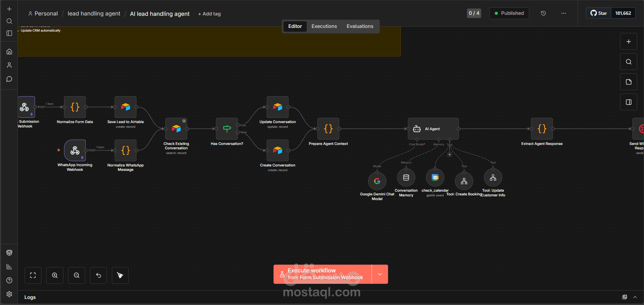Open the Personal user icon in the sidebar
Image resolution: width=644 pixels, height=305 pixels.
[x=9, y=65]
